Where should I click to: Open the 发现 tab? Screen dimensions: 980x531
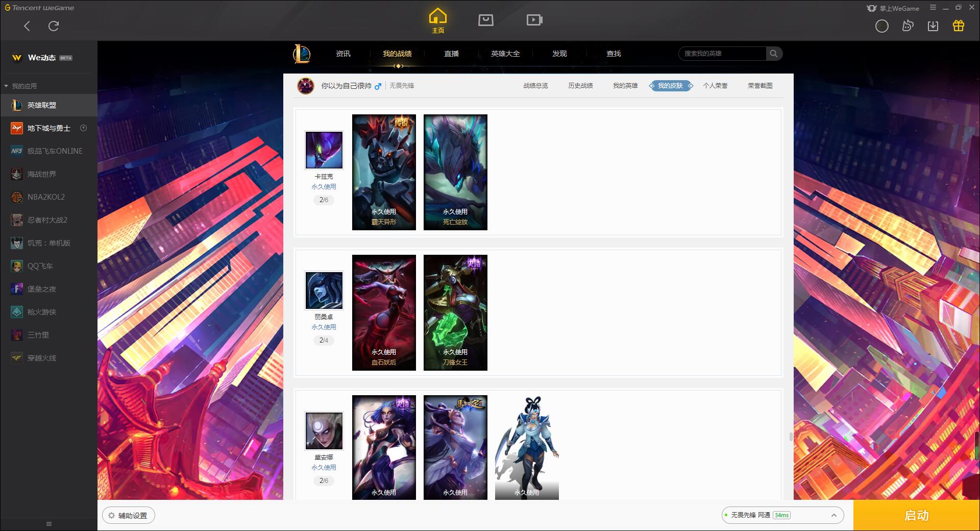(x=559, y=54)
